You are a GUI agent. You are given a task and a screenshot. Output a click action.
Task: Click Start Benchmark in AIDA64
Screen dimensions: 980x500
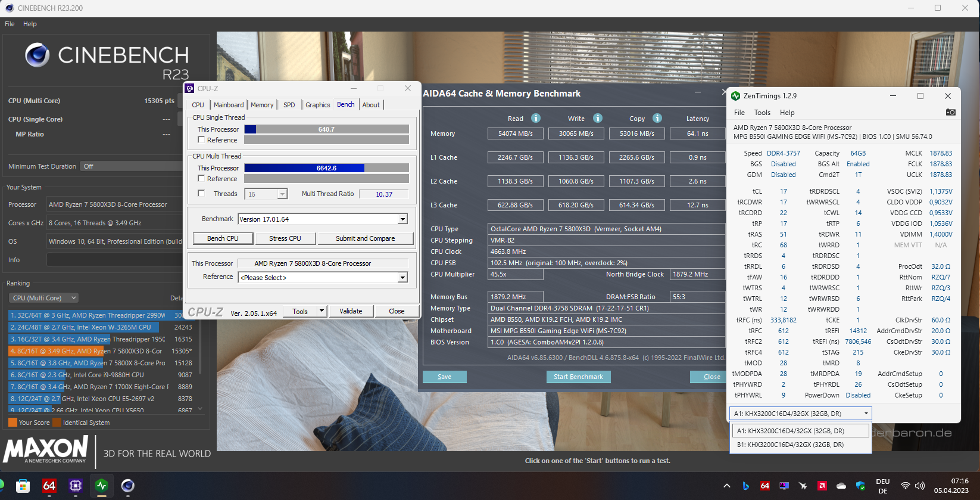tap(578, 377)
